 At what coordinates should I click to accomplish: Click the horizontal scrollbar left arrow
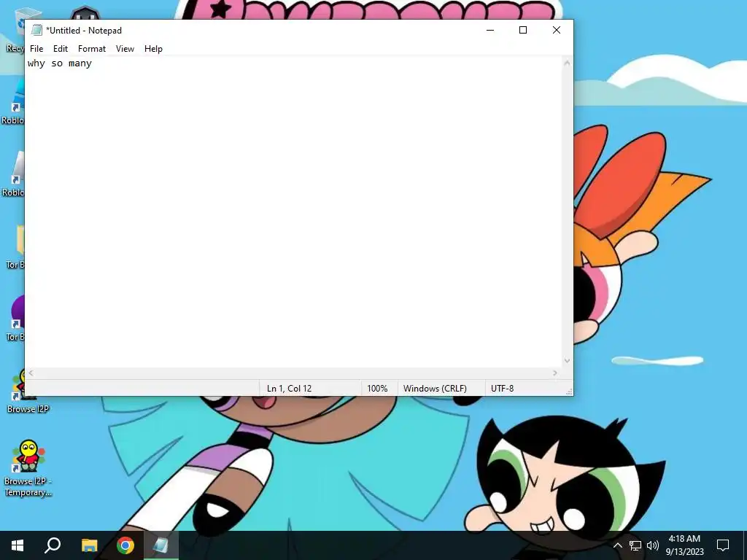tap(31, 373)
